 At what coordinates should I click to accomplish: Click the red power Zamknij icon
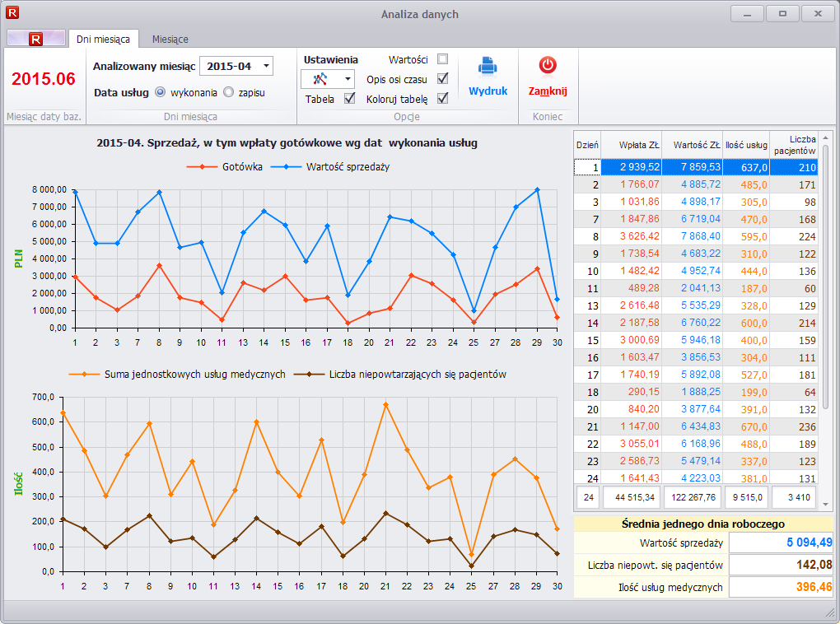(x=548, y=65)
